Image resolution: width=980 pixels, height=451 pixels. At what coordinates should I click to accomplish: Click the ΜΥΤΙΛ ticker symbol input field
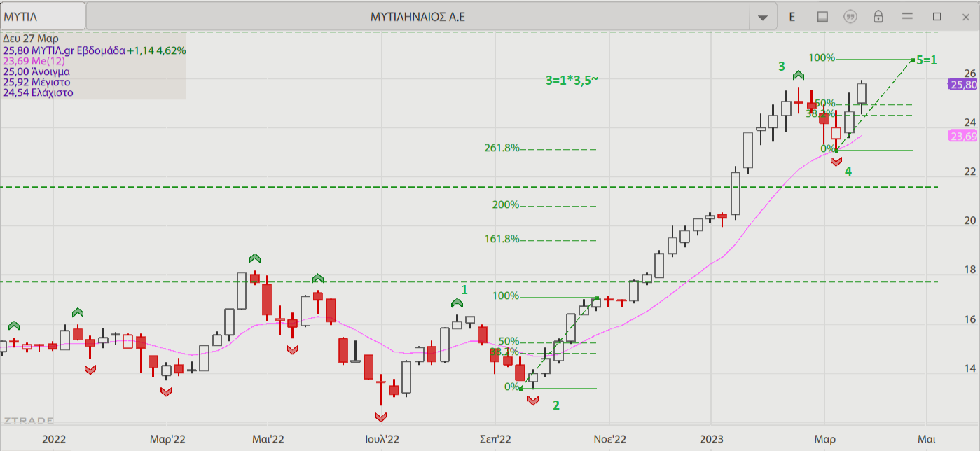tap(43, 16)
